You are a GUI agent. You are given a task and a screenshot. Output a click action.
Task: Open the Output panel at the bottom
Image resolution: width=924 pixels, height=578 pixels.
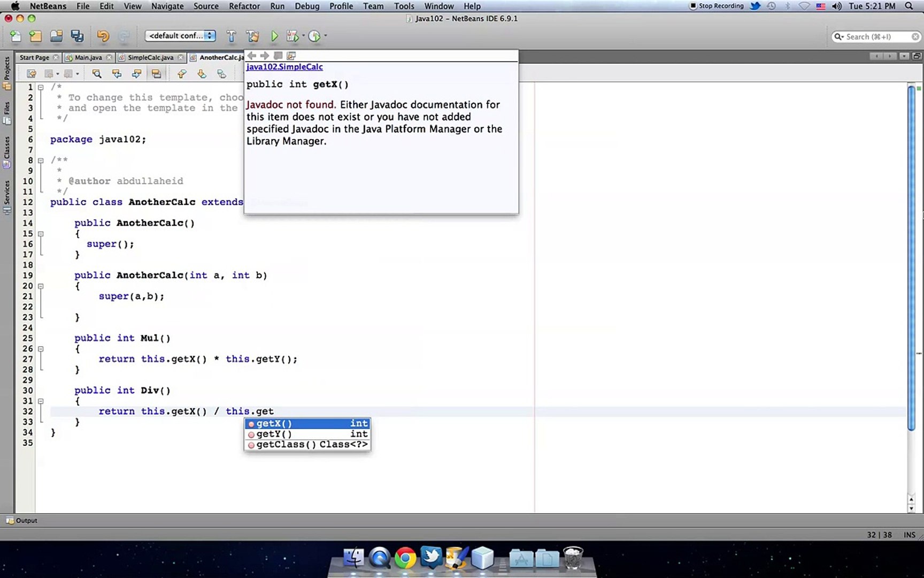pos(25,520)
